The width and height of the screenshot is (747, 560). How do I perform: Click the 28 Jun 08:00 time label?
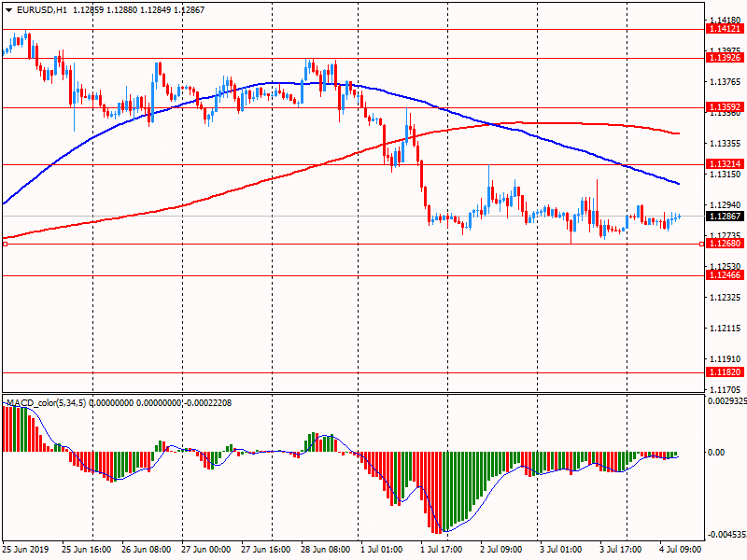325,549
